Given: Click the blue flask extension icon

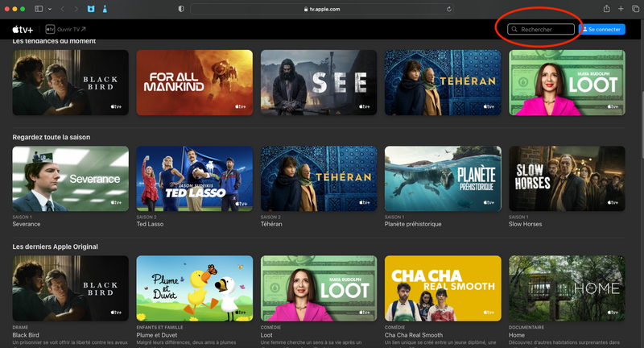Looking at the screenshot, I should coord(105,9).
